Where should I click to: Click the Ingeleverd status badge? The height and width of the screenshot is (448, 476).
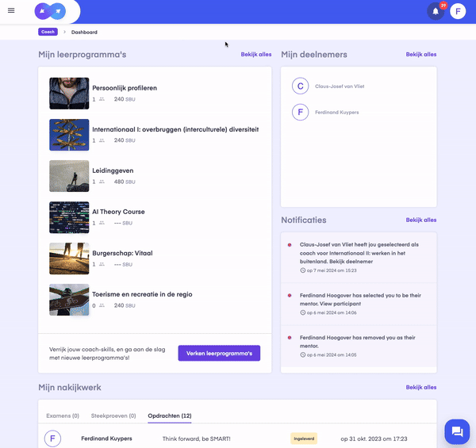pyautogui.click(x=304, y=438)
